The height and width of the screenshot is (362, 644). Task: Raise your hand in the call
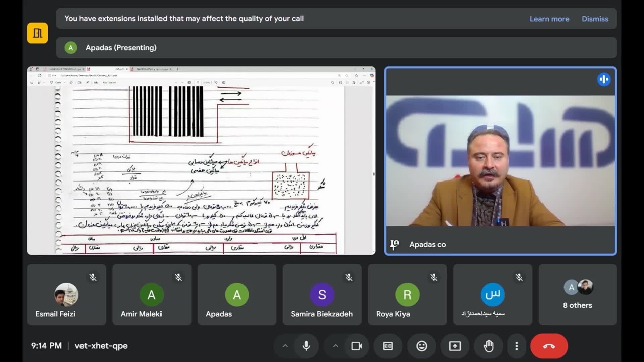pyautogui.click(x=488, y=346)
